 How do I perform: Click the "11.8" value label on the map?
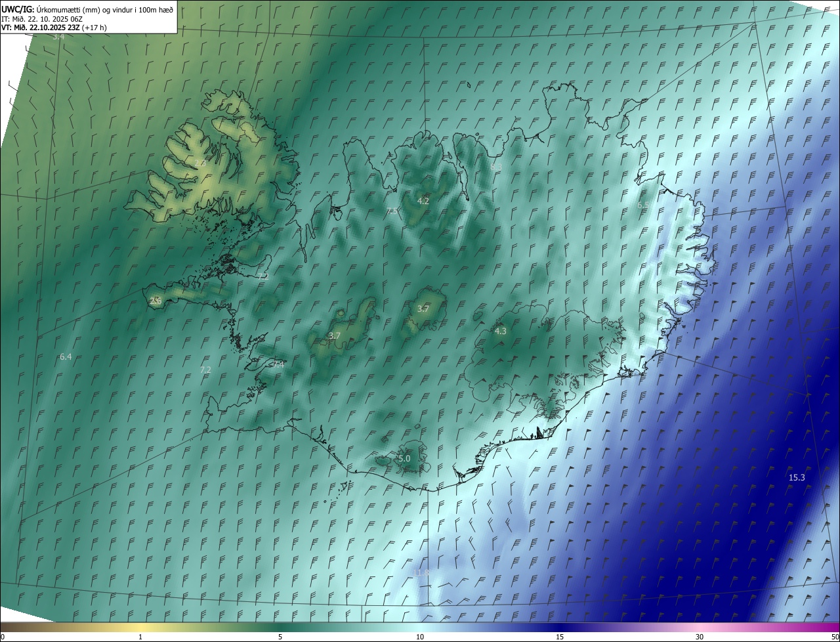[x=421, y=572]
